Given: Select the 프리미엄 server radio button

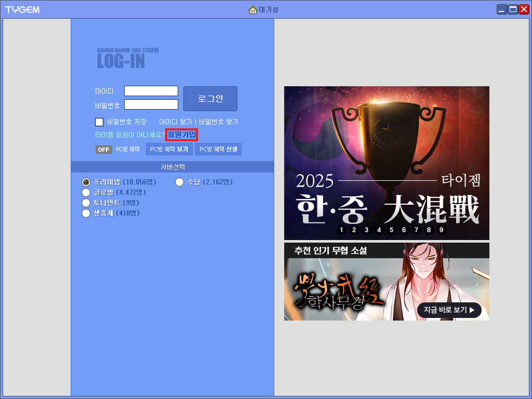Looking at the screenshot, I should [x=86, y=182].
